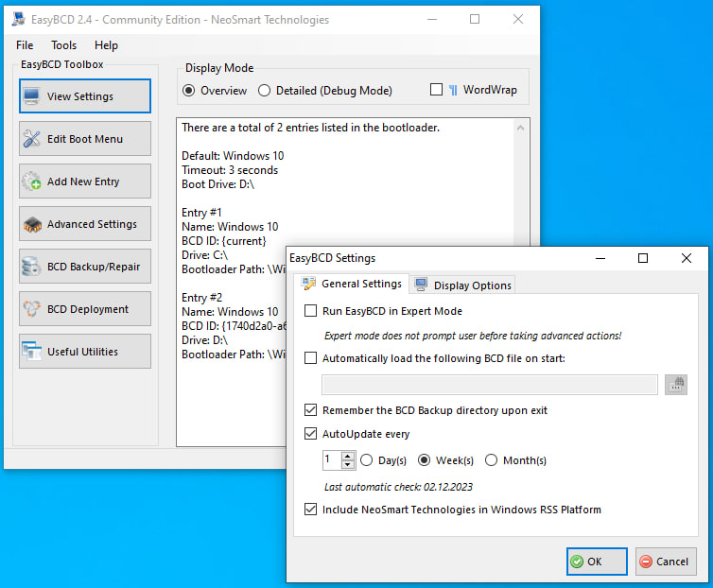713x588 pixels.
Task: Select Detailed (Debug Mode) radio button
Action: pyautogui.click(x=264, y=91)
